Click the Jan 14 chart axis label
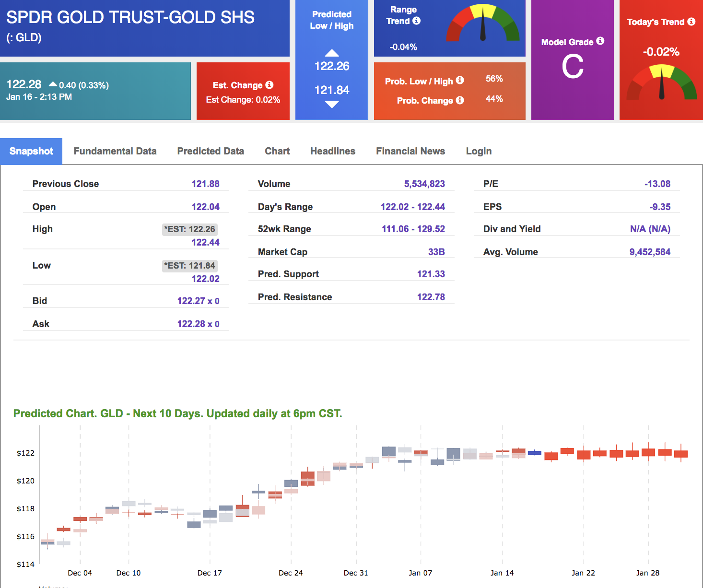Viewport: 703px width, 588px height. point(502,573)
